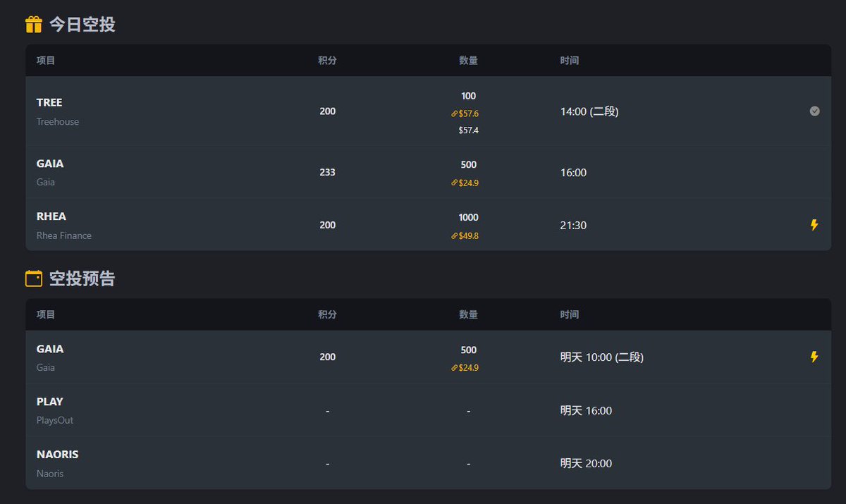Click the 时间 column header in 空投预告 table
846x504 pixels.
570,314
